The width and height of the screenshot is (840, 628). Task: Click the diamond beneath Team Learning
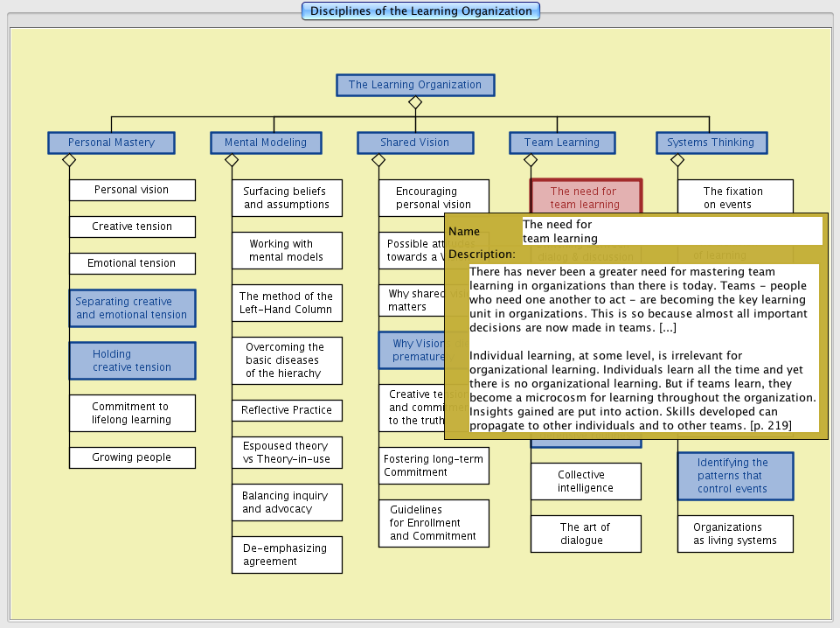[531, 160]
